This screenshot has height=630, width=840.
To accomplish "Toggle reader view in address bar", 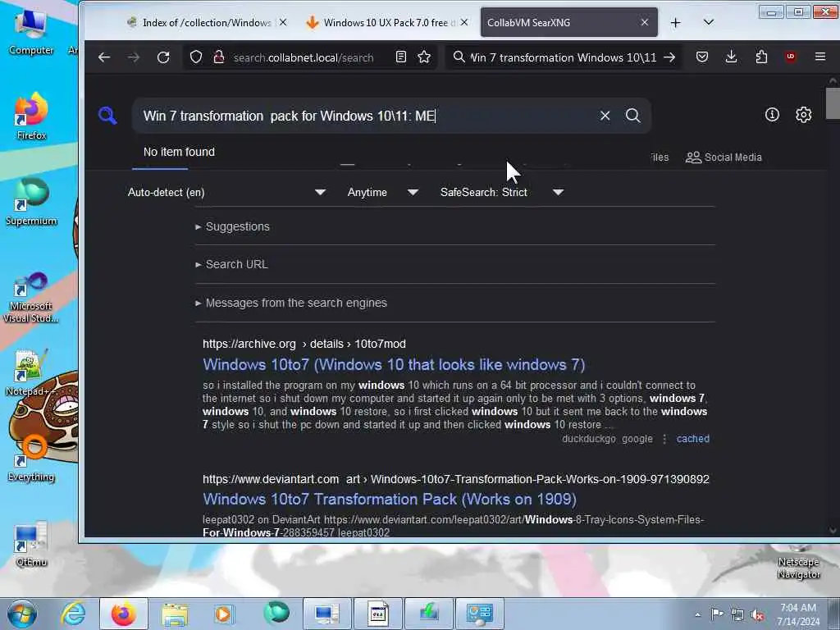I will pos(400,57).
